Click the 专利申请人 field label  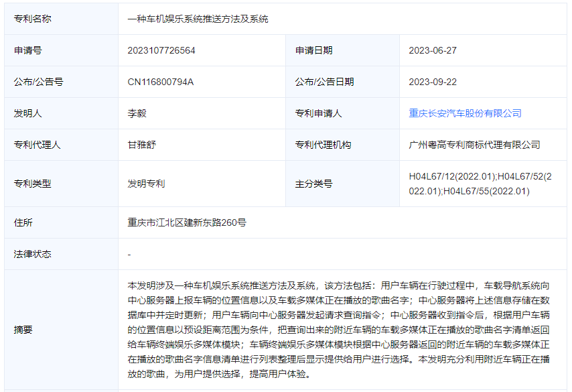(318, 113)
